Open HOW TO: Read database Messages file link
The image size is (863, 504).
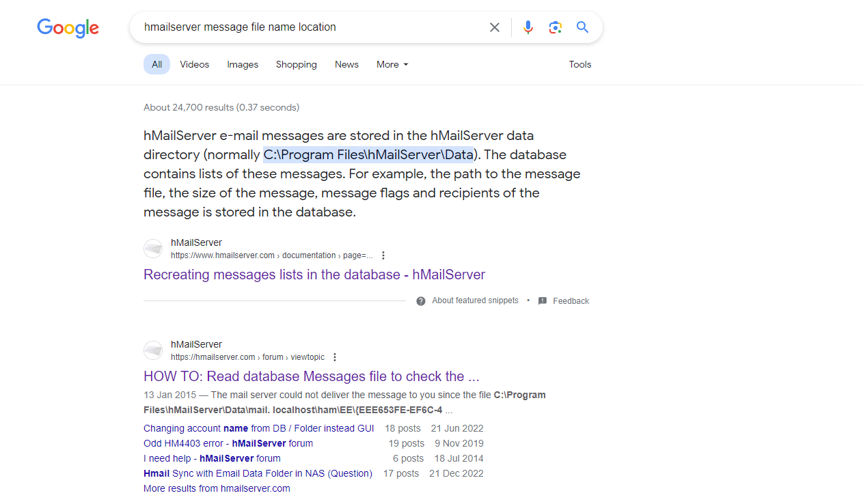click(312, 376)
